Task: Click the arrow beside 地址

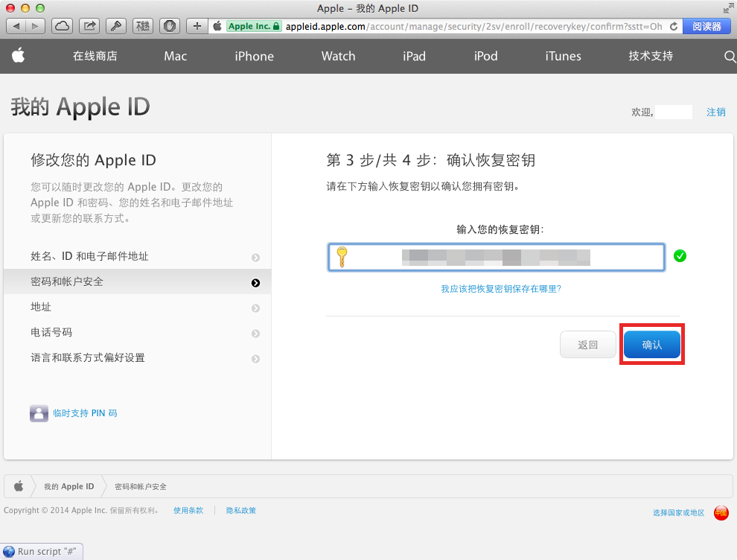Action: tap(255, 308)
